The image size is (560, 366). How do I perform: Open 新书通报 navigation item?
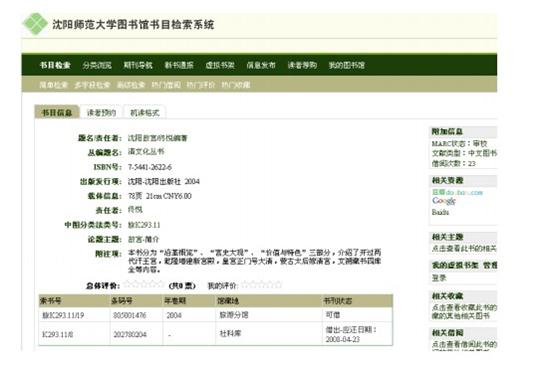(x=179, y=65)
